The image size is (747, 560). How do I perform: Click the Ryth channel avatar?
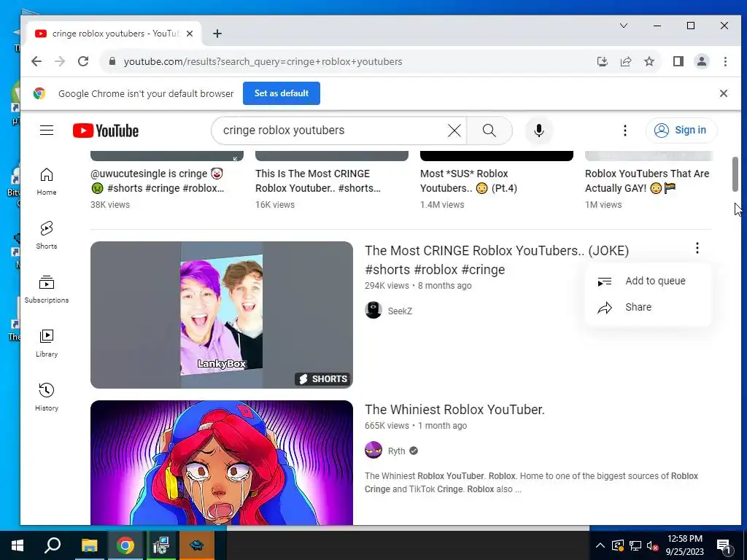pyautogui.click(x=373, y=451)
